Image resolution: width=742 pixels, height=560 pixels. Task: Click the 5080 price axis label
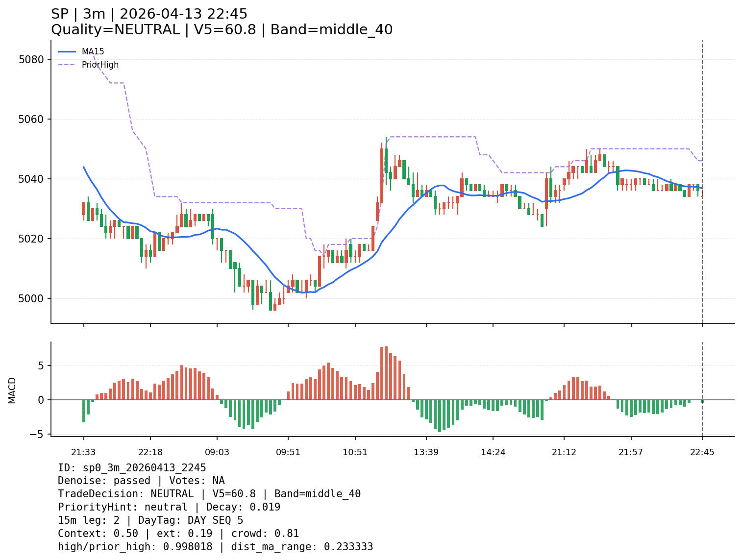(31, 60)
